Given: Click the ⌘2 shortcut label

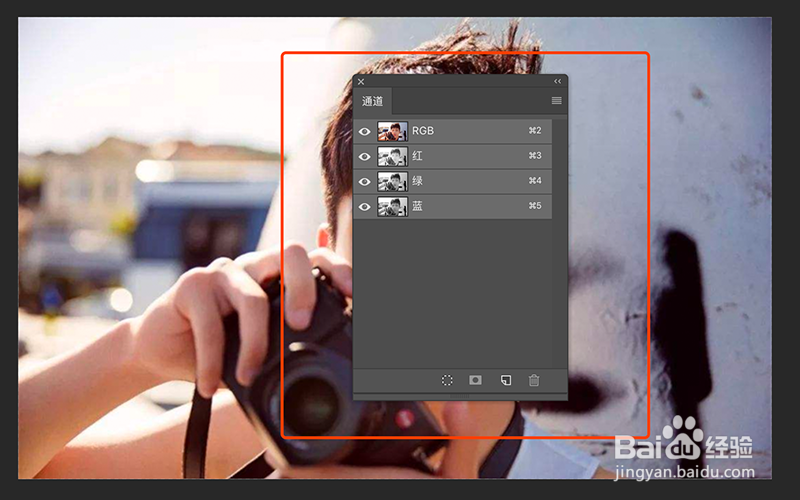Looking at the screenshot, I should click(x=535, y=131).
